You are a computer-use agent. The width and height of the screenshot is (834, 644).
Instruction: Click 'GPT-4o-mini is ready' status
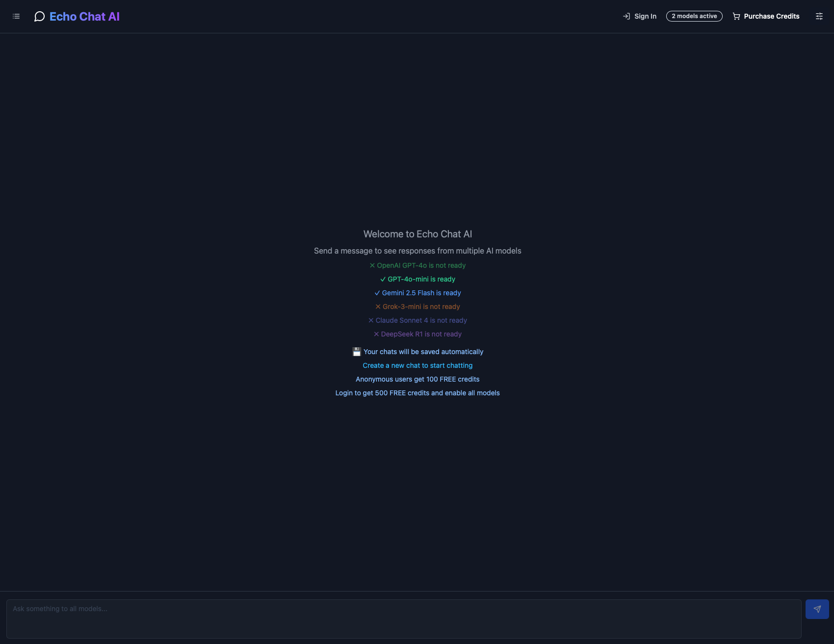pyautogui.click(x=417, y=279)
